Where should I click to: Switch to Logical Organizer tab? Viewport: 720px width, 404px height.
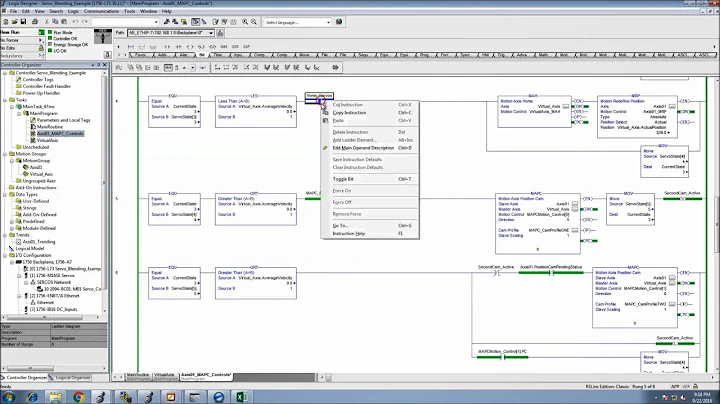point(70,377)
